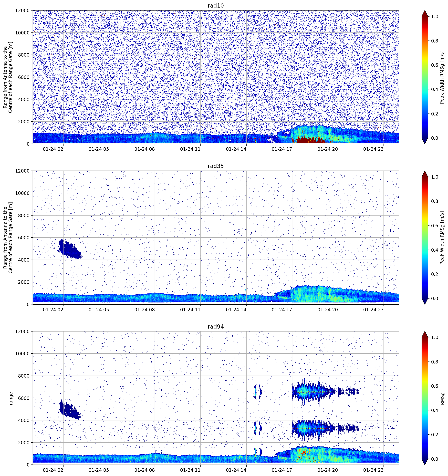Click the '0.2' tick on rad94 colorbar

pyautogui.click(x=435, y=435)
